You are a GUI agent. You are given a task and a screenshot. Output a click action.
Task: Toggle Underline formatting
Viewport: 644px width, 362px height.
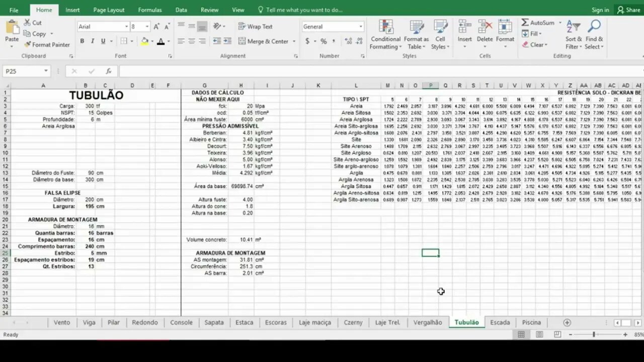(103, 41)
